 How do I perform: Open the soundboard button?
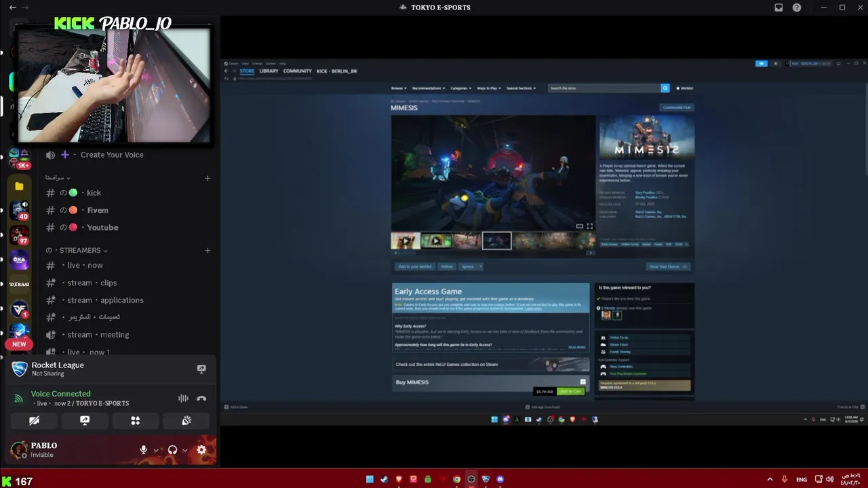pos(186,421)
